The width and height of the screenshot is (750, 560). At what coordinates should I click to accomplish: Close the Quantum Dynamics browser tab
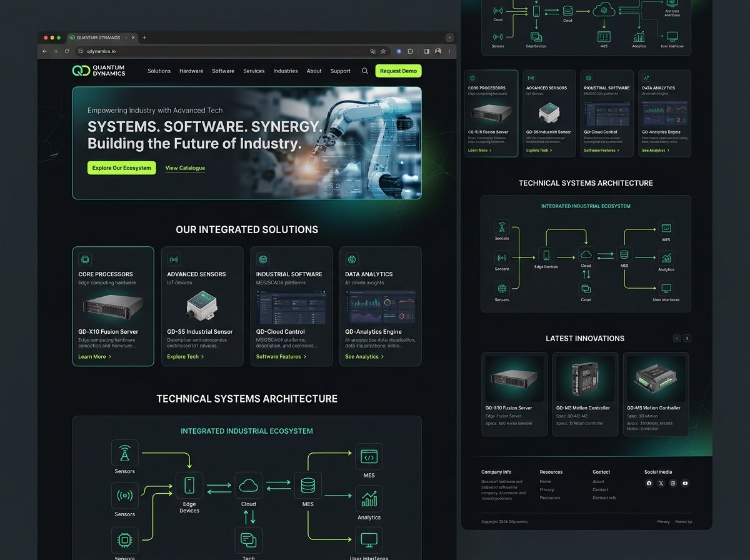point(133,37)
